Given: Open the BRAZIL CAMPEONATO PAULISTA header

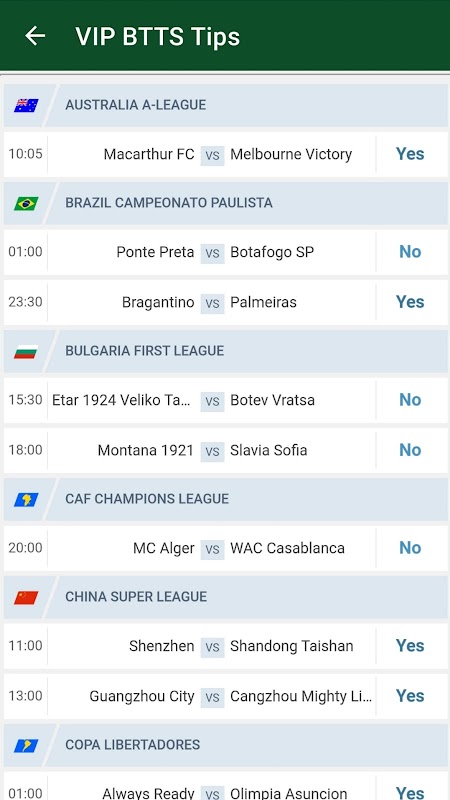Looking at the screenshot, I should click(x=226, y=203).
